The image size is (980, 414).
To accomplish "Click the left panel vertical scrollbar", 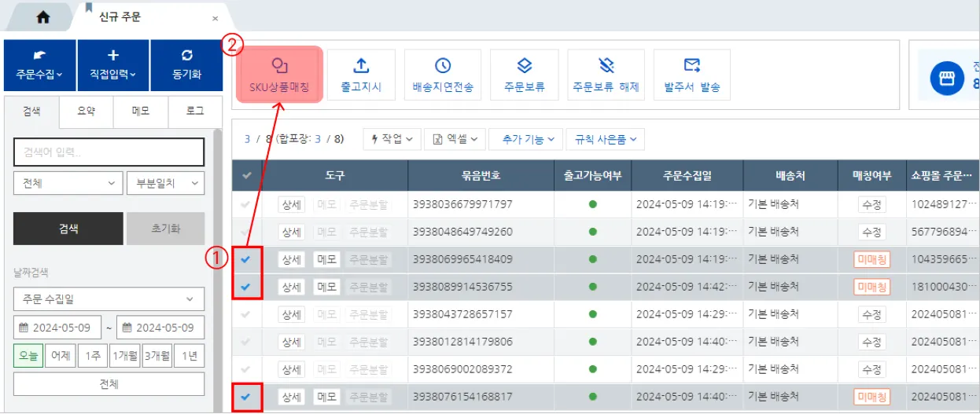I will (x=218, y=267).
